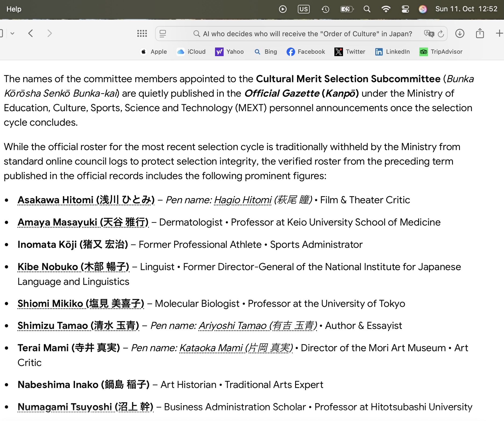The image size is (504, 421).
Task: Check battery status in menu bar
Action: (x=347, y=9)
